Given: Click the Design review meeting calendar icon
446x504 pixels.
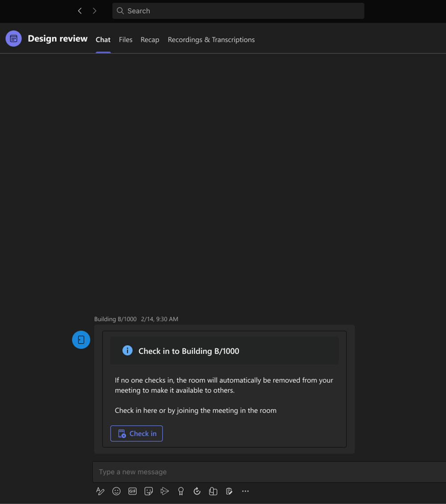Looking at the screenshot, I should [x=13, y=38].
